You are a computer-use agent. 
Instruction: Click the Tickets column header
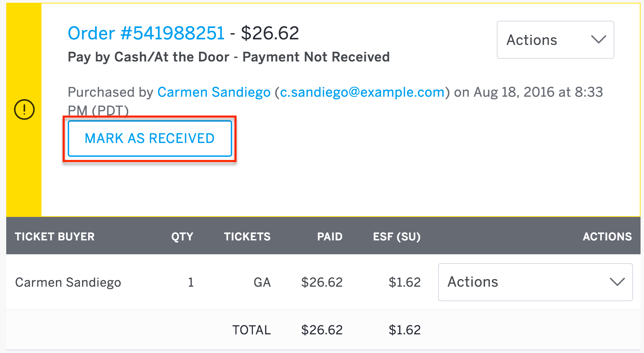247,237
